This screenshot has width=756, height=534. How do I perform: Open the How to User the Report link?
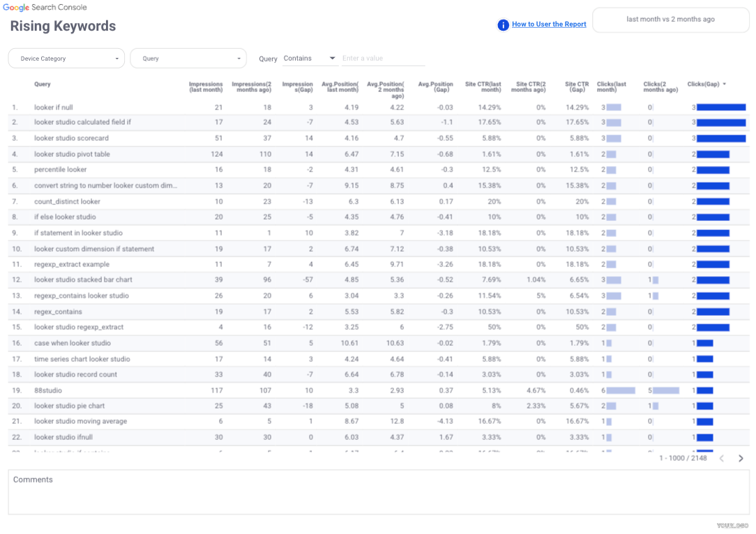549,24
